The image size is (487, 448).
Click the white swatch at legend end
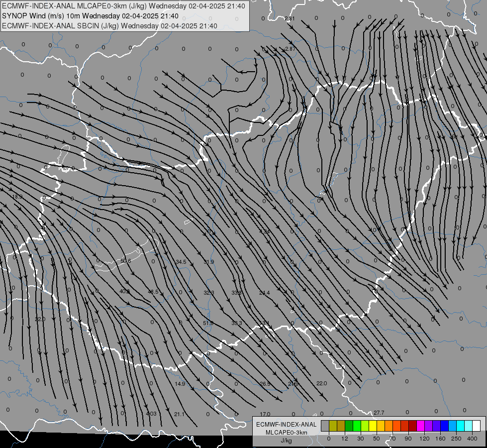[477, 426]
